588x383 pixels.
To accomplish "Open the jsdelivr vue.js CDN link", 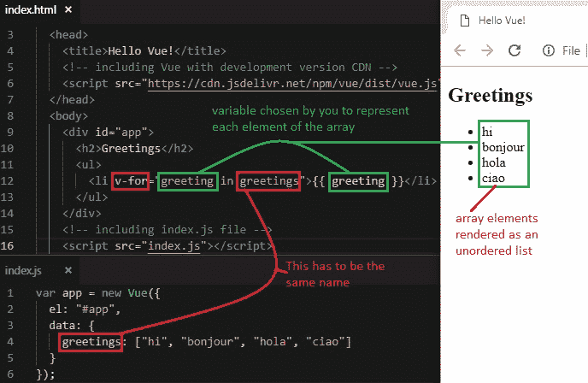I will tap(292, 83).
